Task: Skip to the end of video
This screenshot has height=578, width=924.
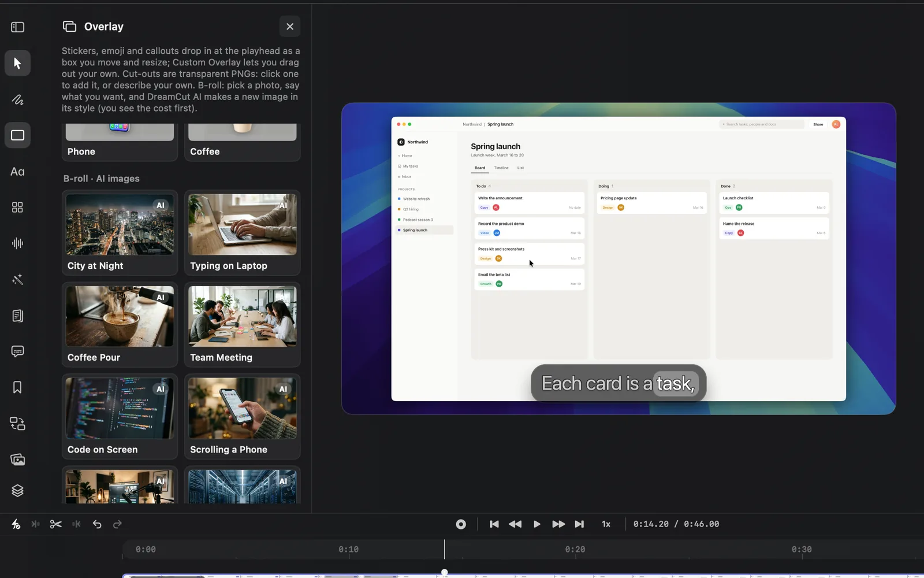Action: (x=579, y=524)
